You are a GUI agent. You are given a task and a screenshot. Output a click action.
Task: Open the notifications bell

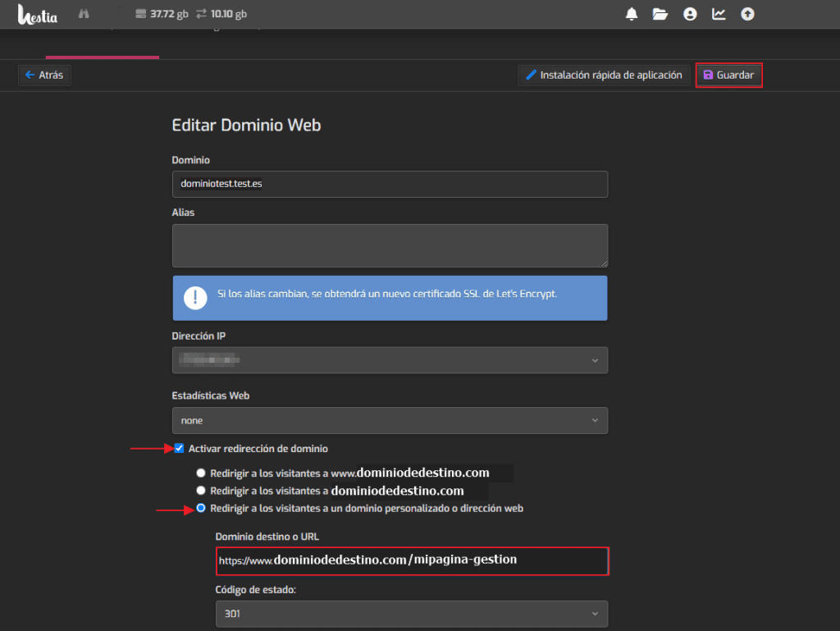coord(632,14)
